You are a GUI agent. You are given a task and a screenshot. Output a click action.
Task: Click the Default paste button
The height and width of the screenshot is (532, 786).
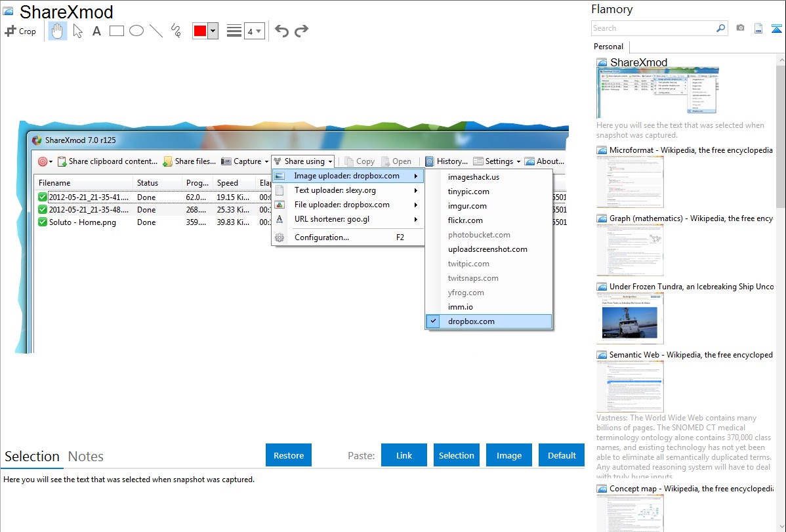[562, 455]
